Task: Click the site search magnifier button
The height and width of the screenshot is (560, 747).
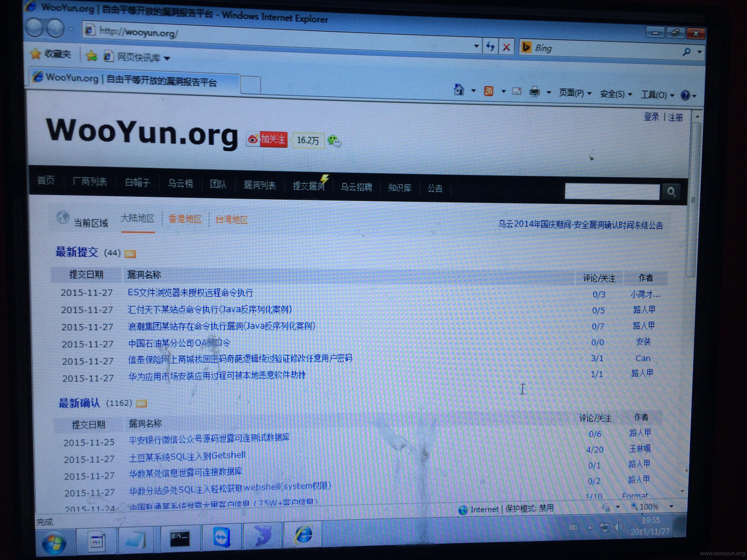Action: (671, 192)
